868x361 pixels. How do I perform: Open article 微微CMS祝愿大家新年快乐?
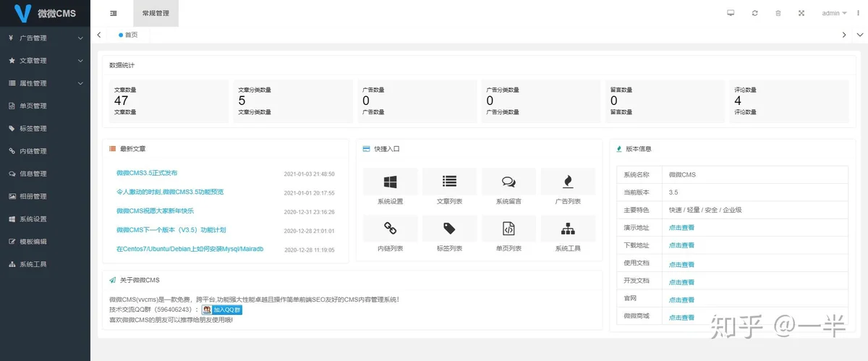pos(155,211)
